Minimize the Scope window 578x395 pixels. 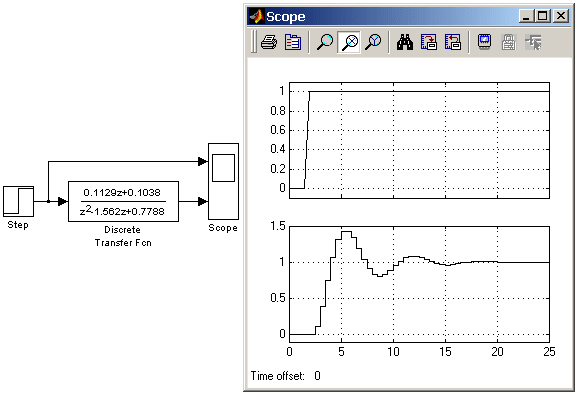(527, 16)
